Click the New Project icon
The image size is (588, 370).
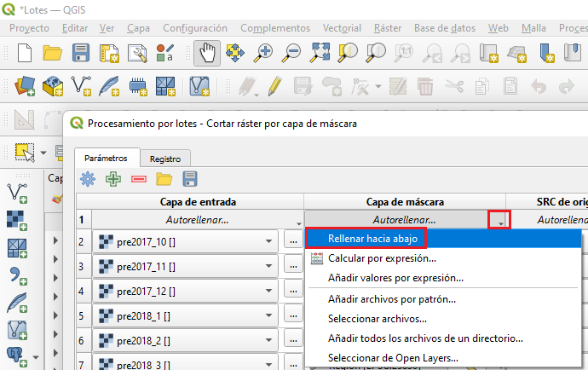pyautogui.click(x=24, y=54)
